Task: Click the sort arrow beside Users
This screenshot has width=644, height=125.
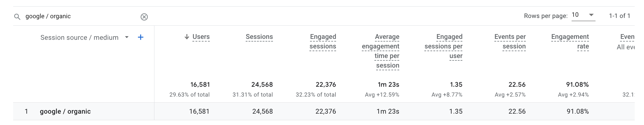Action: coord(187,37)
